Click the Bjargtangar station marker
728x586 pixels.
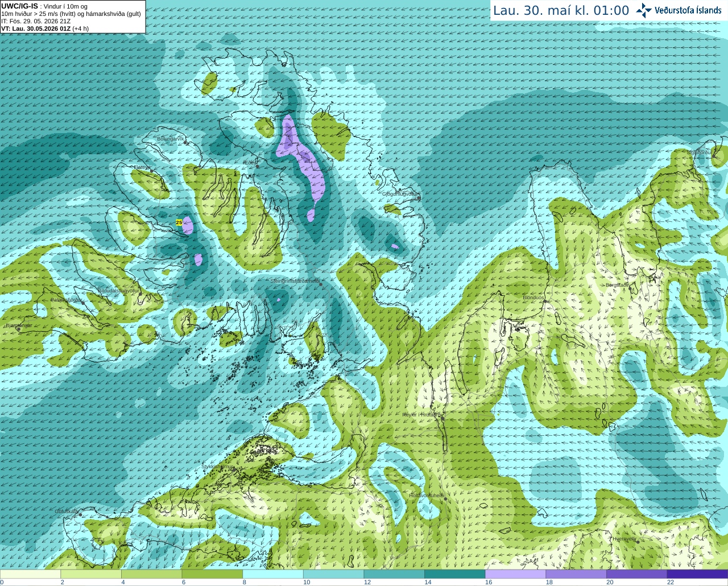click(x=19, y=329)
